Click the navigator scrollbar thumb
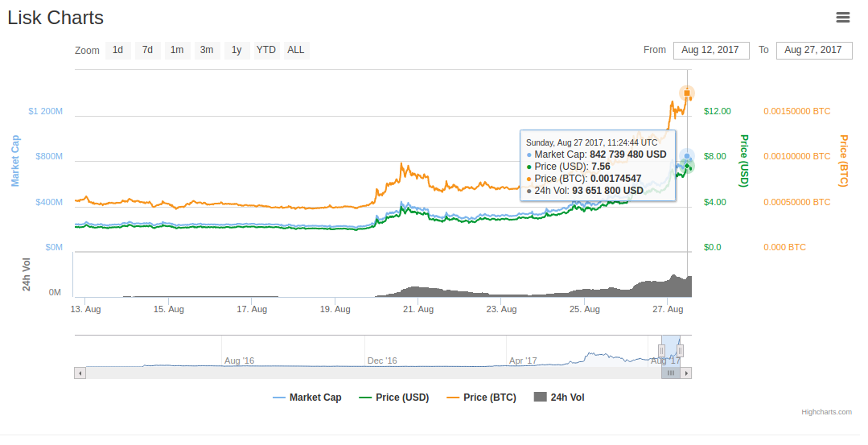The image size is (868, 445). tap(671, 373)
